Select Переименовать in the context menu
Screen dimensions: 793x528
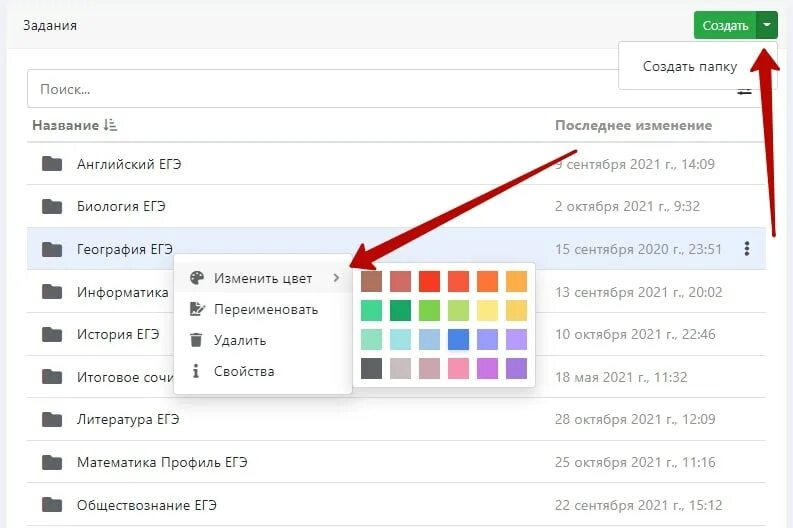click(263, 310)
